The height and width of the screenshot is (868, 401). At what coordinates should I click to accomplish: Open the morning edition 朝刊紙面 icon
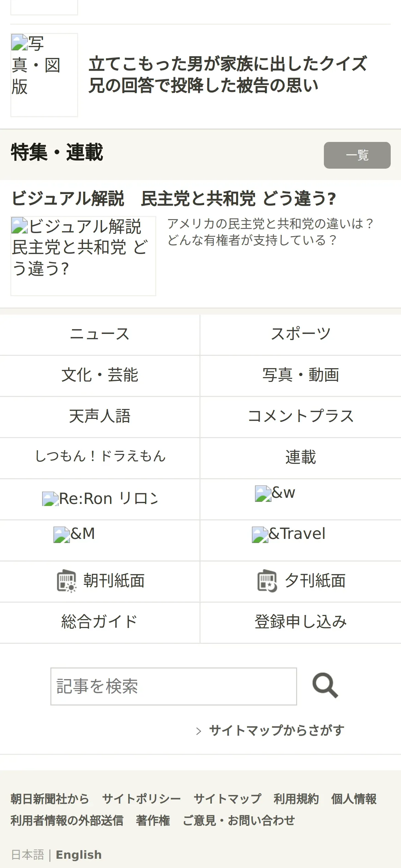[66, 581]
